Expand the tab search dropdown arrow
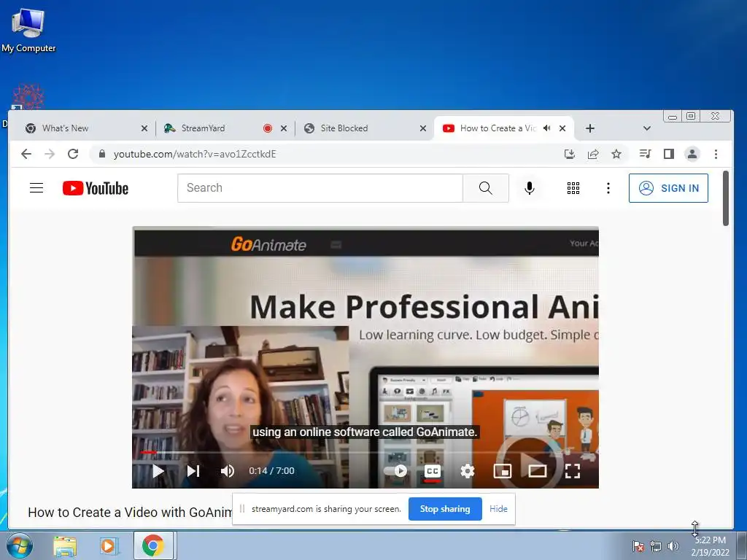 [646, 128]
